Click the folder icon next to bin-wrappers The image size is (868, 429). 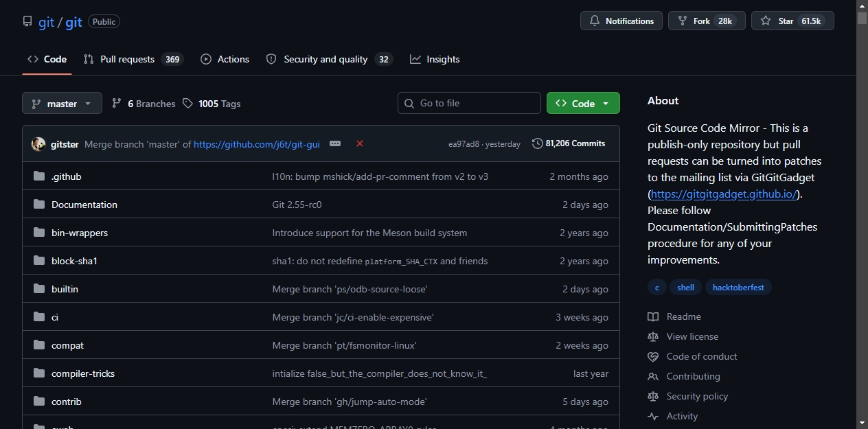coord(39,233)
